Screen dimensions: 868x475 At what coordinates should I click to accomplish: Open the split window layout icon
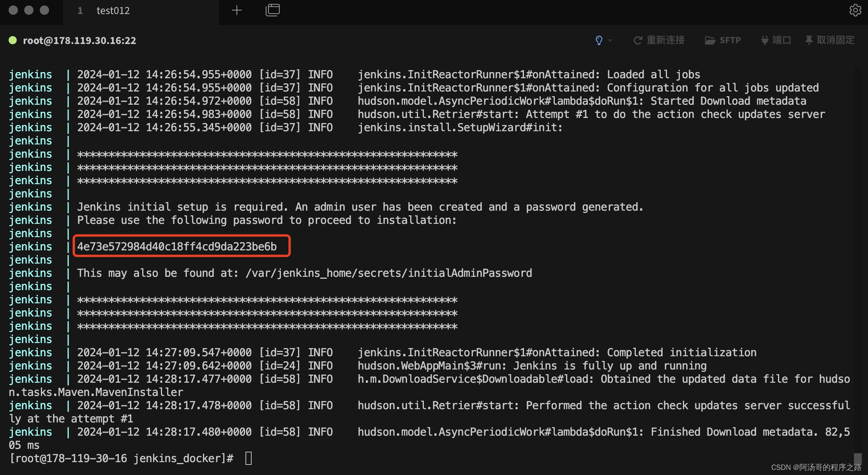coord(273,10)
